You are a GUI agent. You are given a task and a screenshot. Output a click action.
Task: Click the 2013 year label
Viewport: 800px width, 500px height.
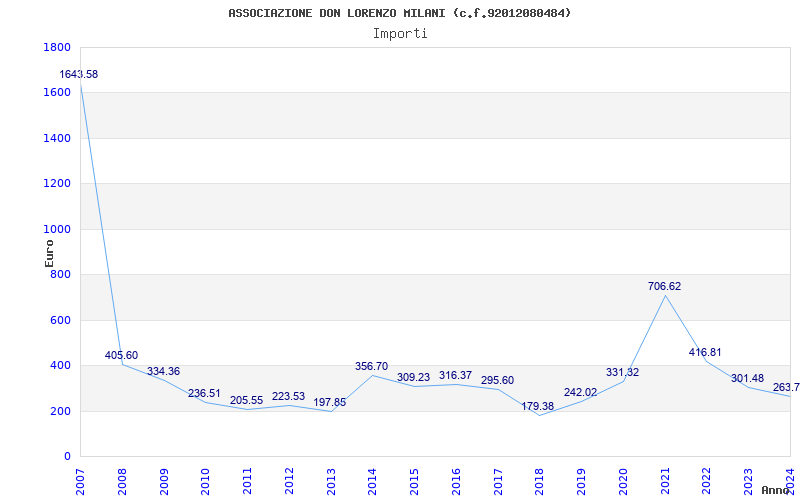tap(331, 482)
